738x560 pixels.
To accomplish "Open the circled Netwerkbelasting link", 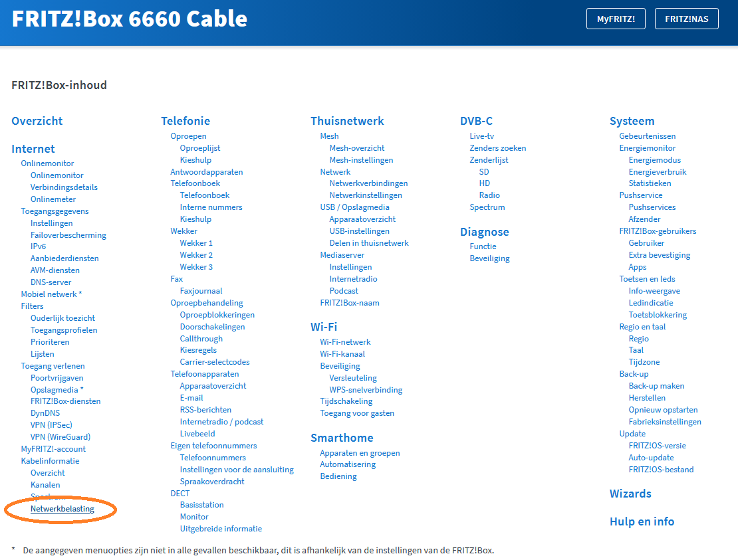I will pyautogui.click(x=62, y=509).
